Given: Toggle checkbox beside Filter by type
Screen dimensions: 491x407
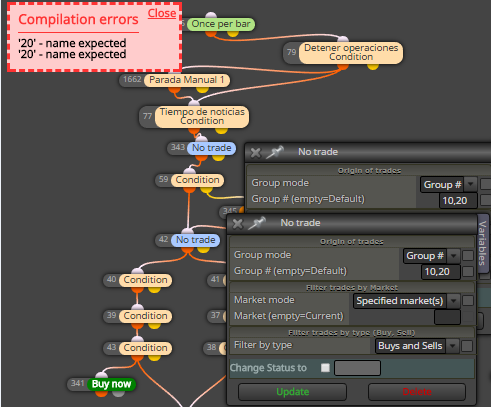Looking at the screenshot, I should (x=467, y=346).
